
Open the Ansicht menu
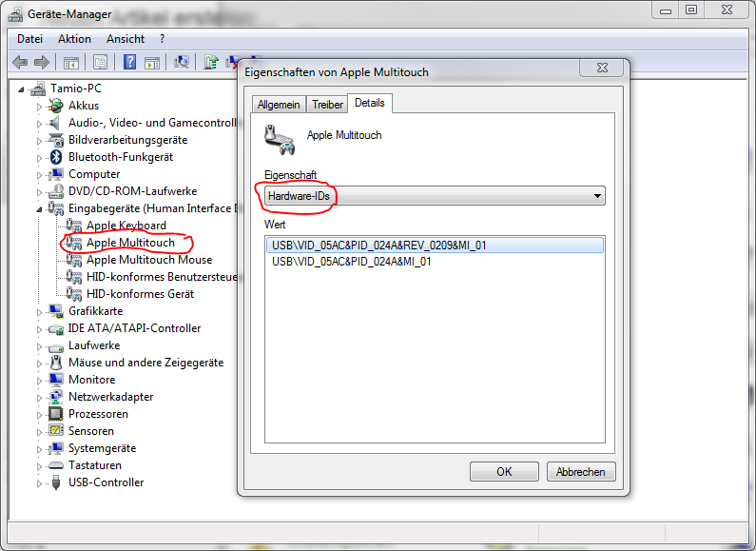click(126, 39)
